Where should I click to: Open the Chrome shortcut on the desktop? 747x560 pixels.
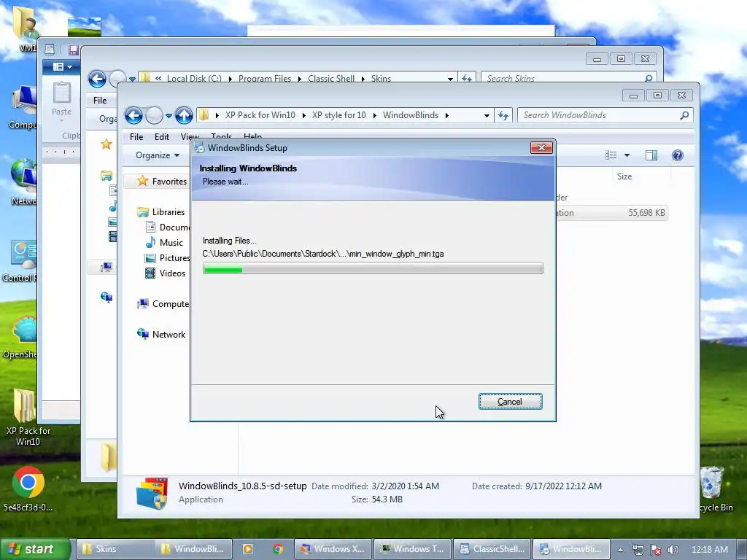28,489
